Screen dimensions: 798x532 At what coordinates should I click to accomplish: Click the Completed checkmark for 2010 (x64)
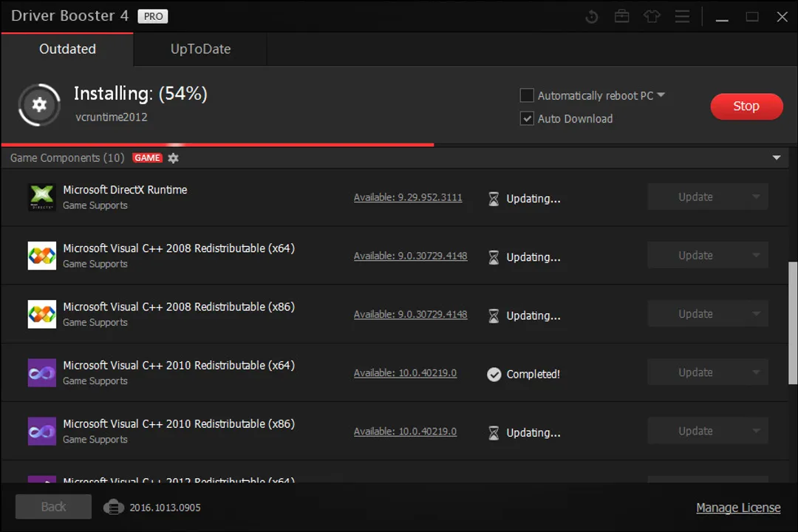pos(494,374)
